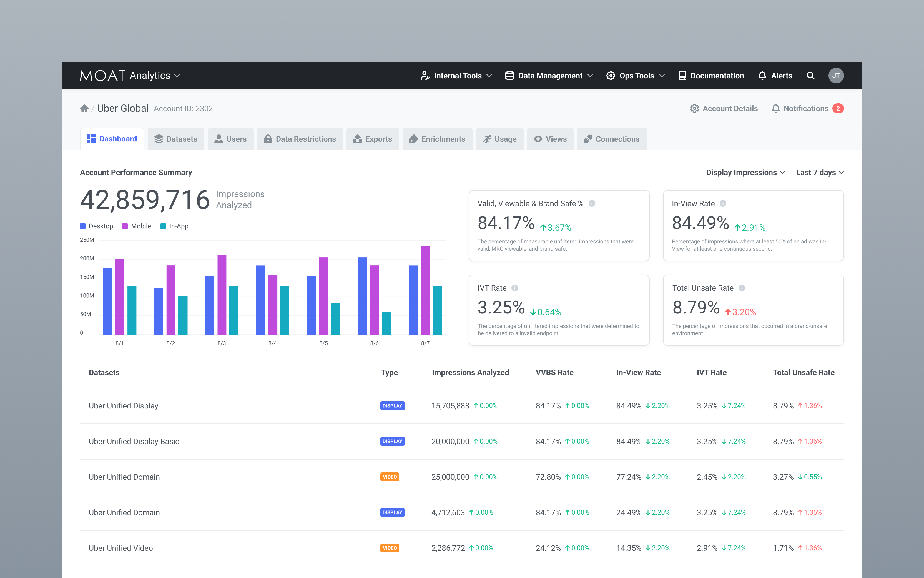
Task: Open the Display Impressions dropdown
Action: (745, 172)
